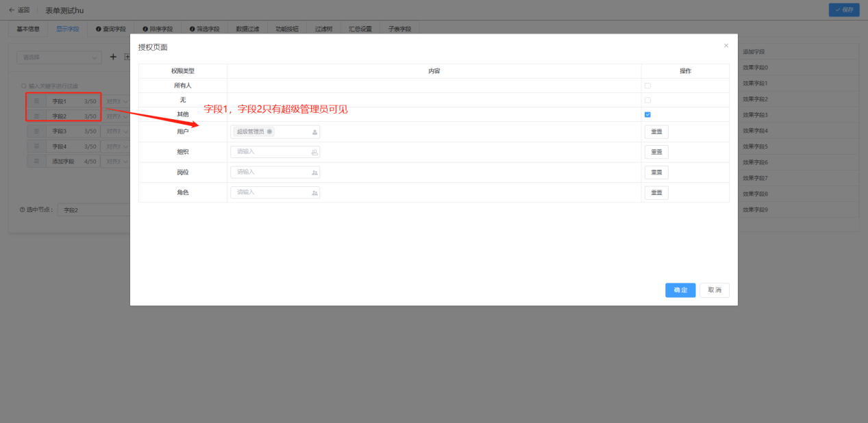
Task: Select 效果字段0 in the right list
Action: click(798, 67)
